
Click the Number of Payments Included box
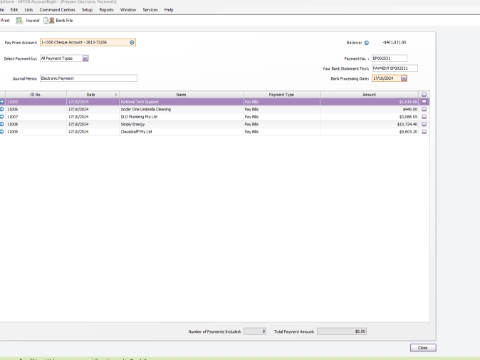point(255,331)
